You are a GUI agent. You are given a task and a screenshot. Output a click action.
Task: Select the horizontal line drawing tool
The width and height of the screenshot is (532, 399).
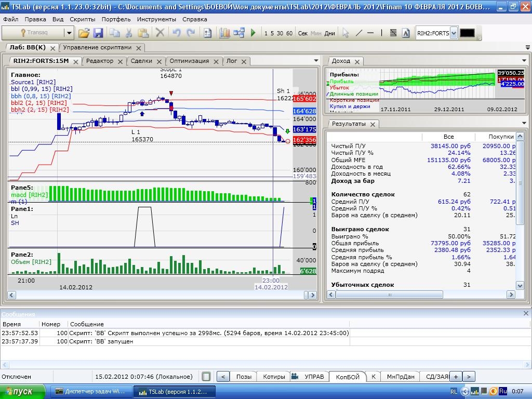370,33
